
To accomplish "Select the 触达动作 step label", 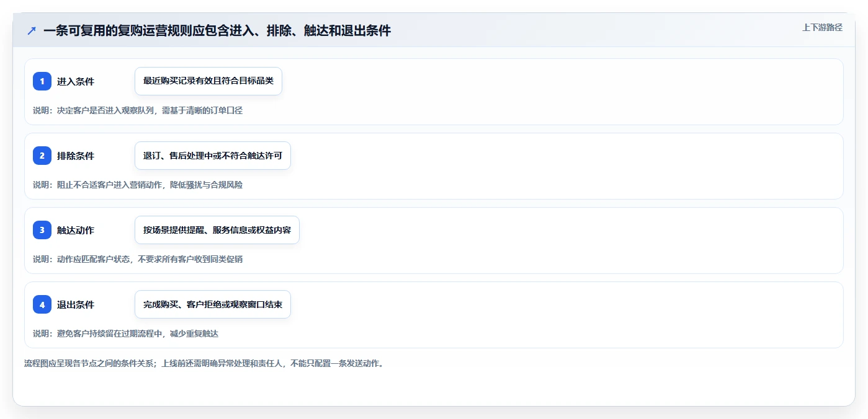I will pos(76,230).
